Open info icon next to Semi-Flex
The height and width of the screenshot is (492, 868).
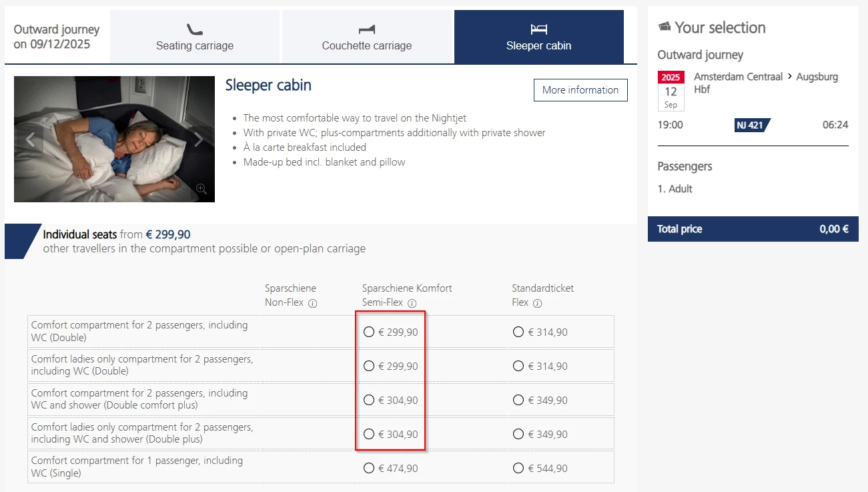click(x=412, y=303)
